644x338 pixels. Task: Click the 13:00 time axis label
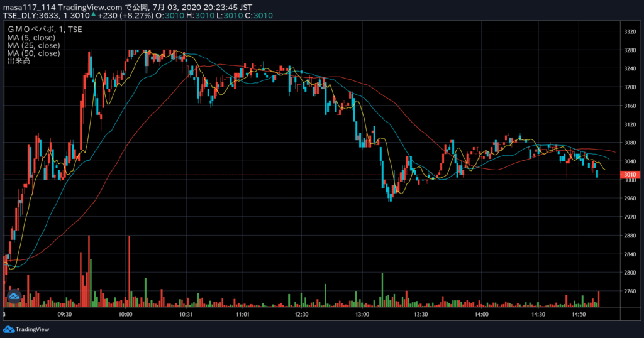362,315
